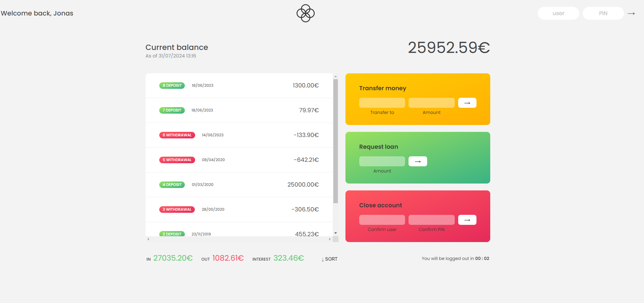Screen dimensions: 644x303
Task: Click the bank logo at top center
Action: coord(305,13)
